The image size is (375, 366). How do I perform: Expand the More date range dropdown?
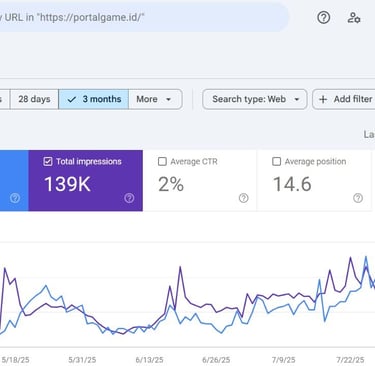(x=155, y=99)
